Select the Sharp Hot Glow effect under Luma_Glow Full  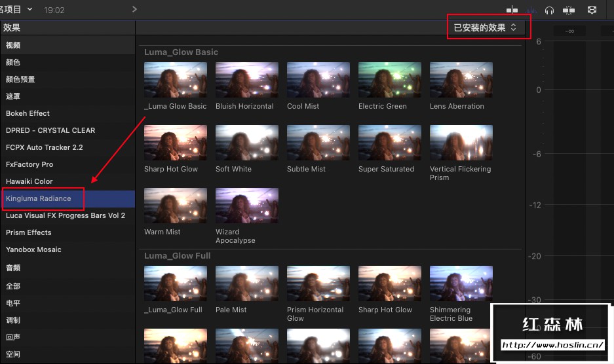[x=390, y=283]
